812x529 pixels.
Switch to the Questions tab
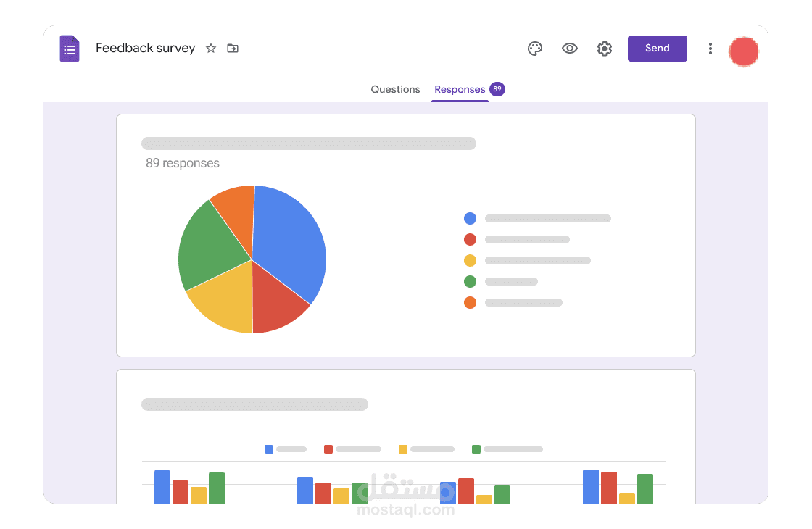(x=395, y=89)
